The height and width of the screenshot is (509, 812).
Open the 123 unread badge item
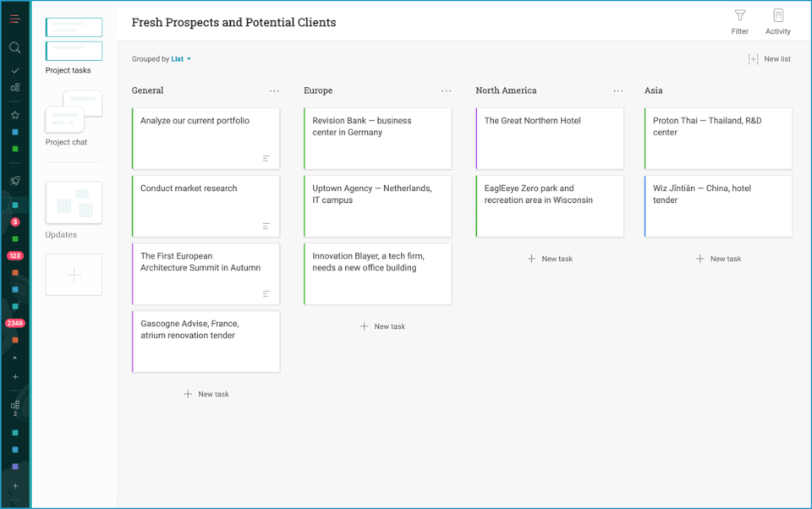pos(15,255)
